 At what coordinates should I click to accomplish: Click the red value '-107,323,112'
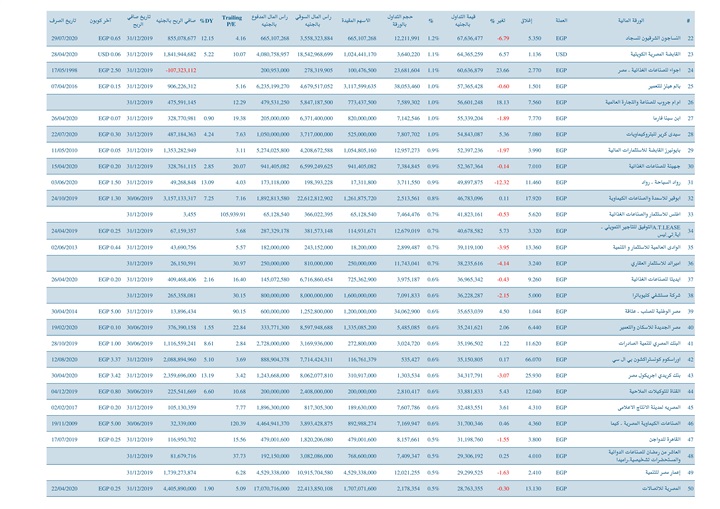tap(181, 70)
